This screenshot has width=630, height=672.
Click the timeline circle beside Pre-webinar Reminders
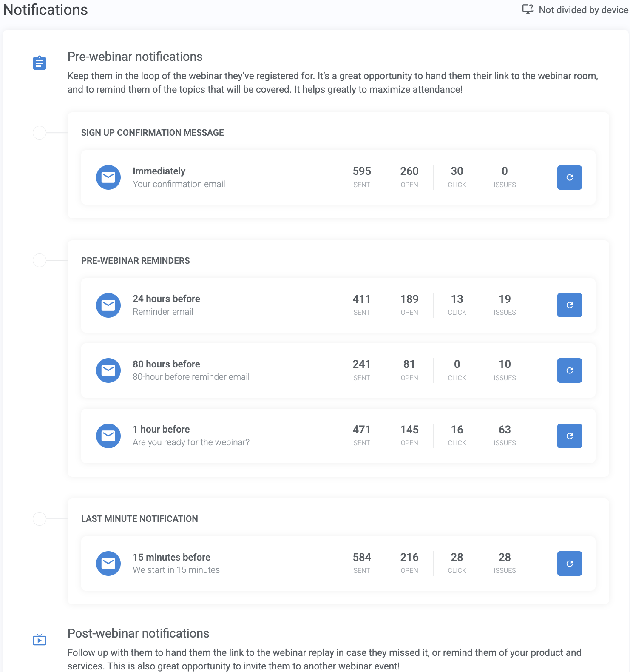[40, 260]
